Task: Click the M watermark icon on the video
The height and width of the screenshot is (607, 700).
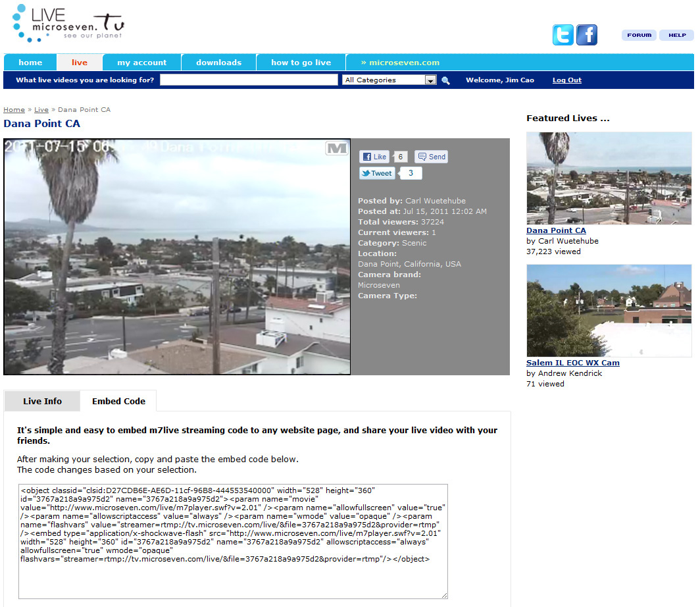Action: pyautogui.click(x=336, y=148)
